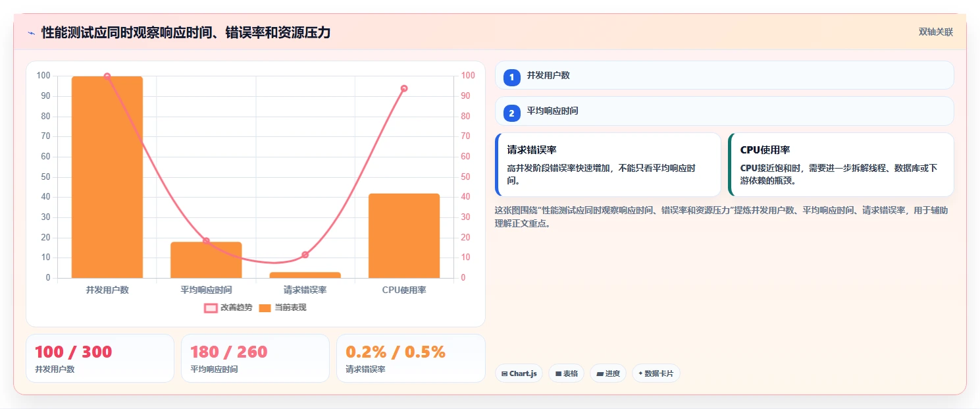Click the 双轴关联 label in header
This screenshot has width=980, height=409.
(936, 32)
